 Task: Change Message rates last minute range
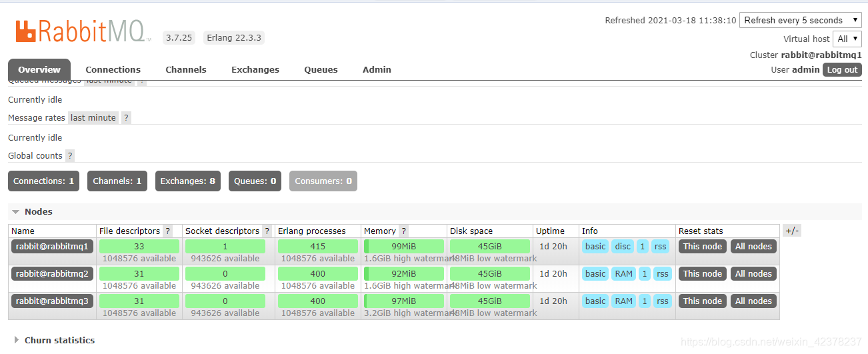coord(93,117)
